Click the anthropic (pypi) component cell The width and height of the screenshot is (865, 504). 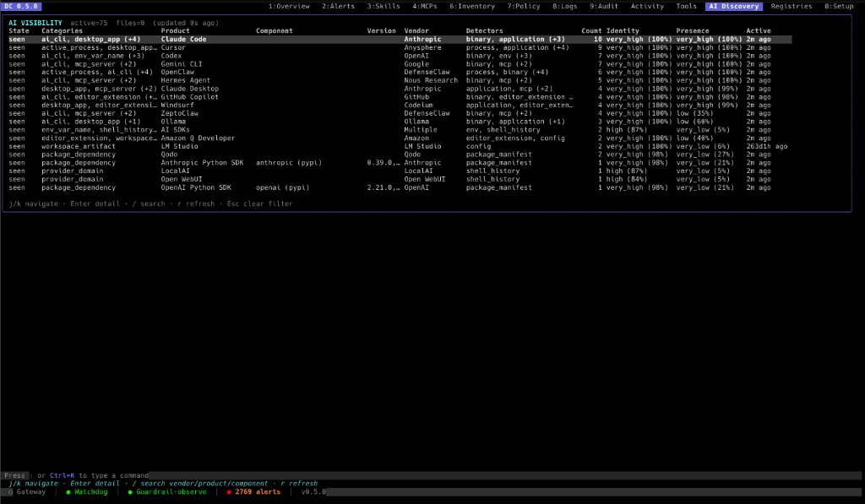(289, 163)
